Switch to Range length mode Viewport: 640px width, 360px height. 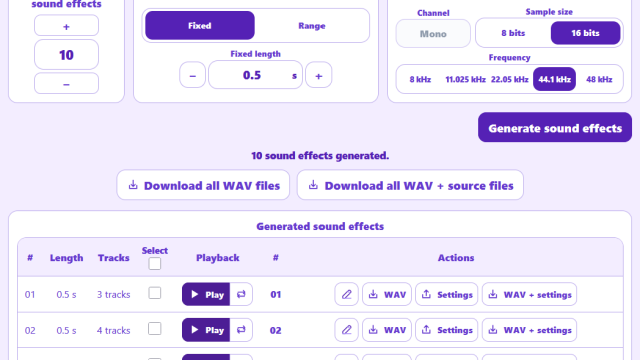click(312, 26)
